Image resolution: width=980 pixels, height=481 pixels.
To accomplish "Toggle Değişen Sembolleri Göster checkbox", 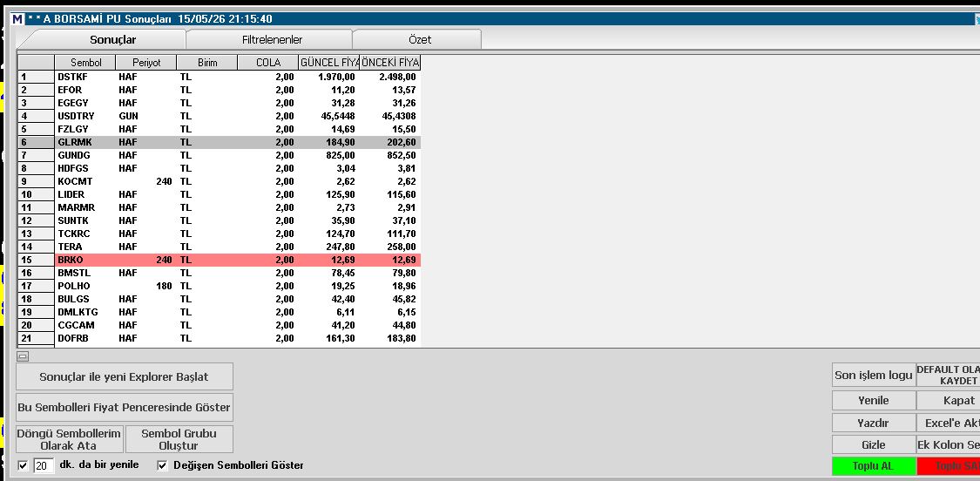I will [163, 465].
